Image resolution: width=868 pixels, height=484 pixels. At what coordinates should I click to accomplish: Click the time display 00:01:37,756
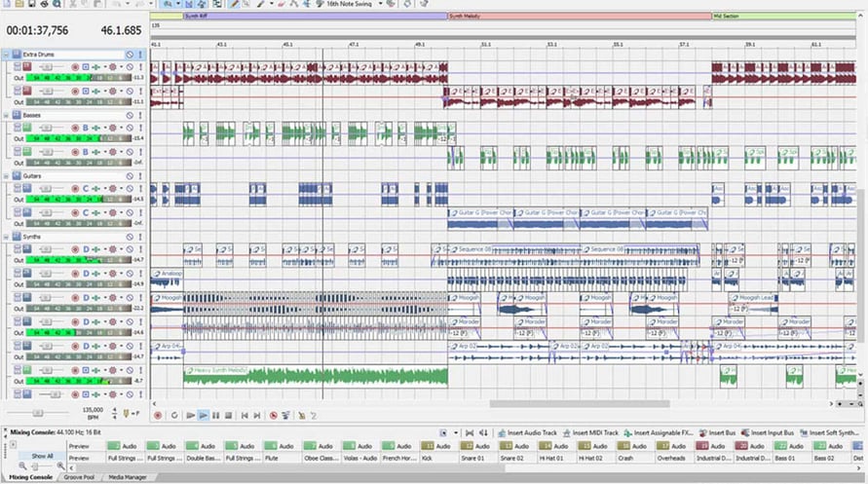click(x=37, y=30)
